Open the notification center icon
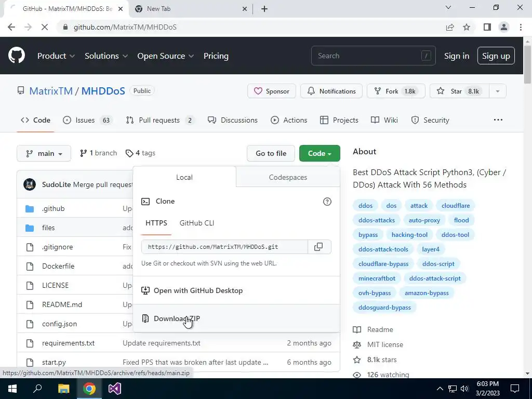This screenshot has height=399, width=532. 515,389
